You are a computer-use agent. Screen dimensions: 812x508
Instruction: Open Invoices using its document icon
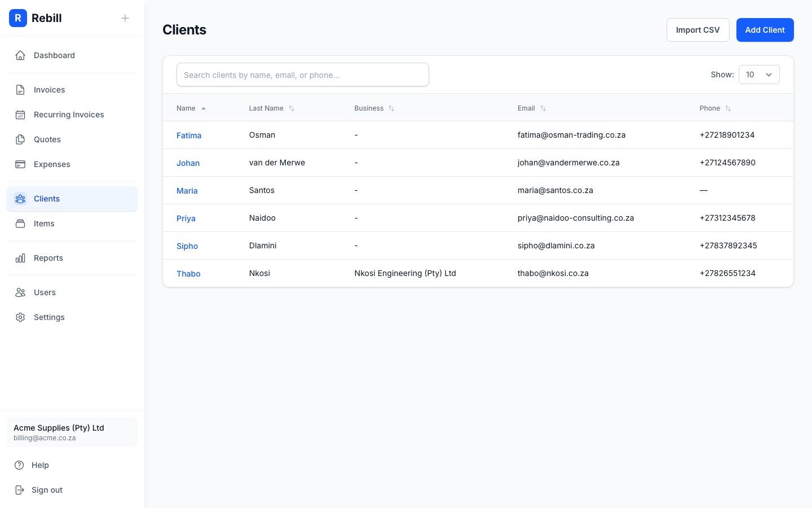[20, 89]
